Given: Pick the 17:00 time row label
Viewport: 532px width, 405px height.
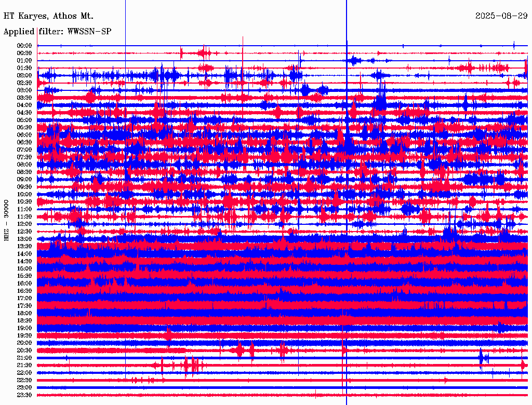Looking at the screenshot, I should coord(24,299).
